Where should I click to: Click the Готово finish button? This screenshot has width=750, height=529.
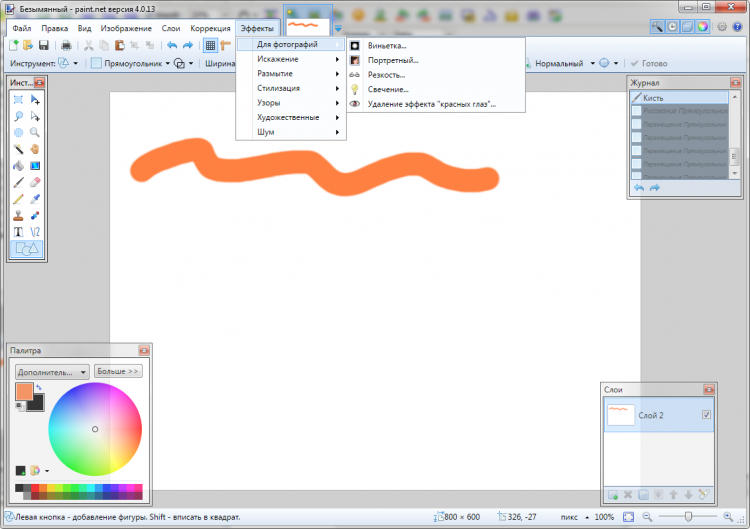649,63
